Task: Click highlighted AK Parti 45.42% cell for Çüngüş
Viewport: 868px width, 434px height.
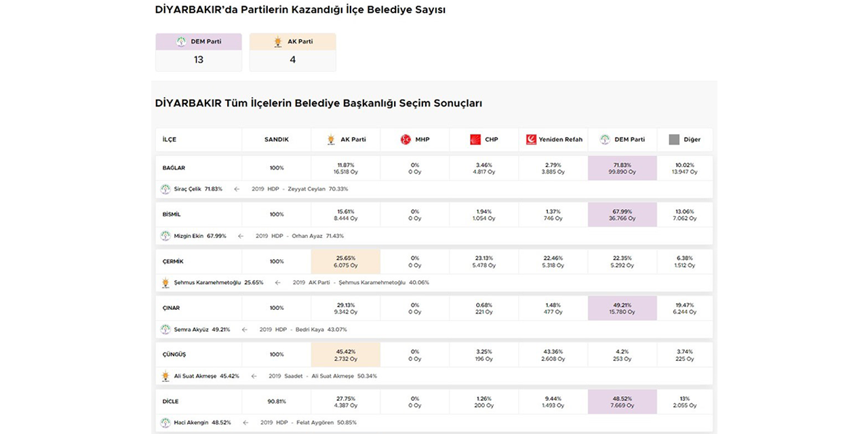Action: pos(345,355)
